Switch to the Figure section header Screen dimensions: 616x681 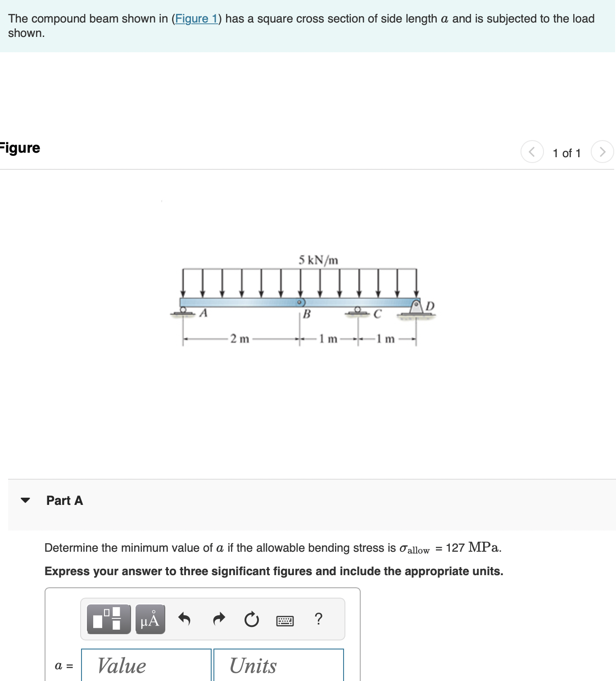click(x=20, y=148)
